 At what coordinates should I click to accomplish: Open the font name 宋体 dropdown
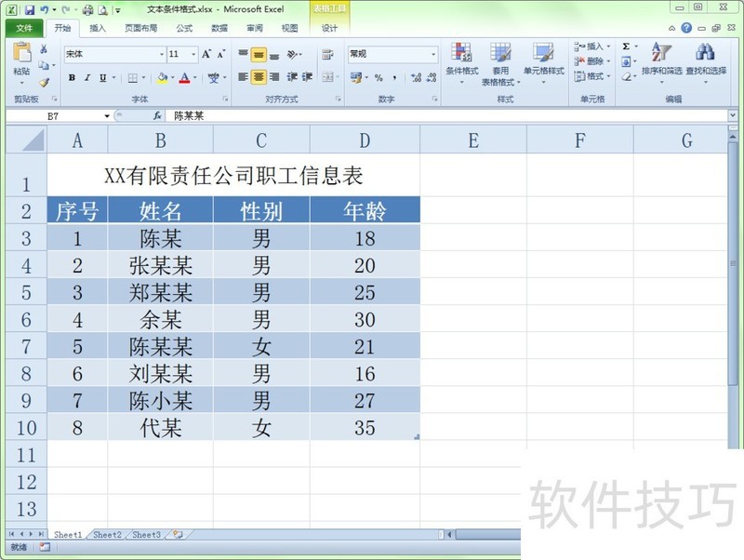[x=162, y=54]
